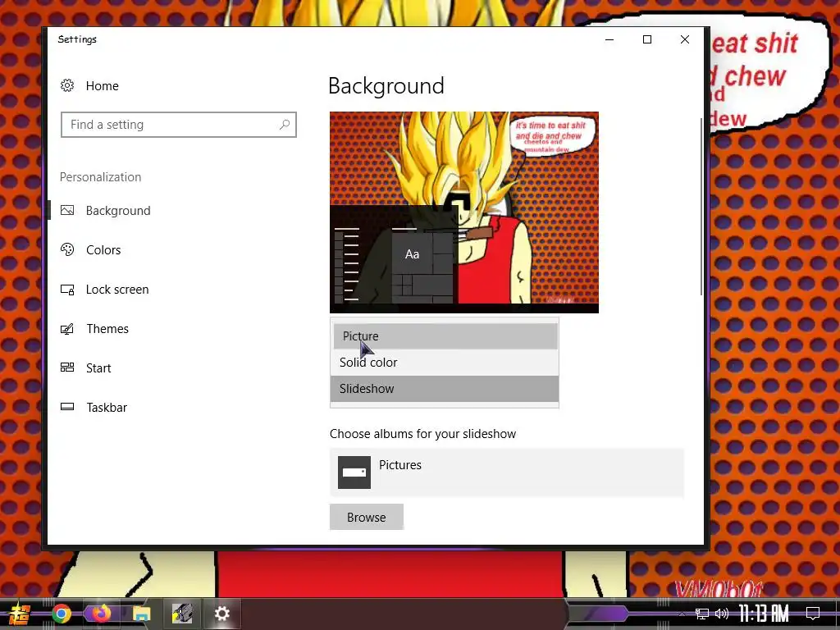Open the Start settings page

(98, 368)
